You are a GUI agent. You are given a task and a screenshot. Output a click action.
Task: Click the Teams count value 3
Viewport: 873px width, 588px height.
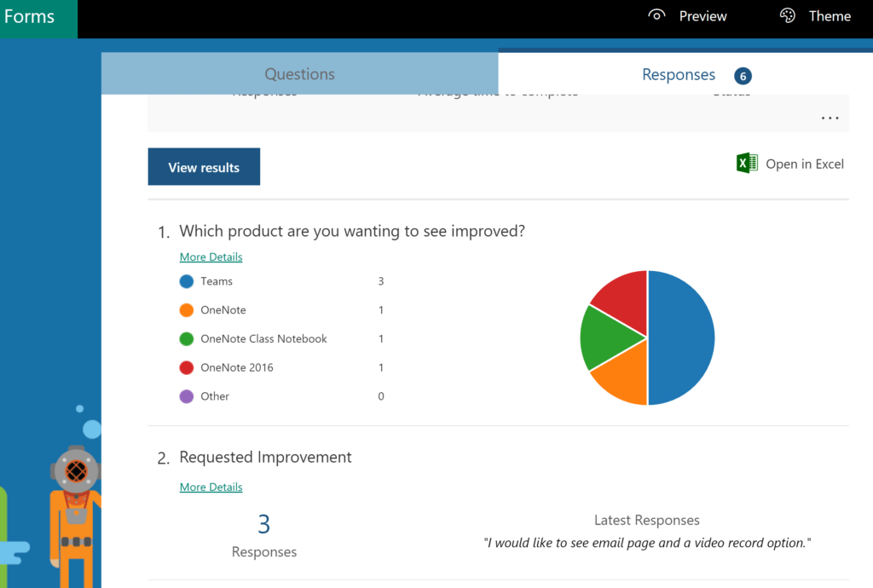[x=381, y=281]
